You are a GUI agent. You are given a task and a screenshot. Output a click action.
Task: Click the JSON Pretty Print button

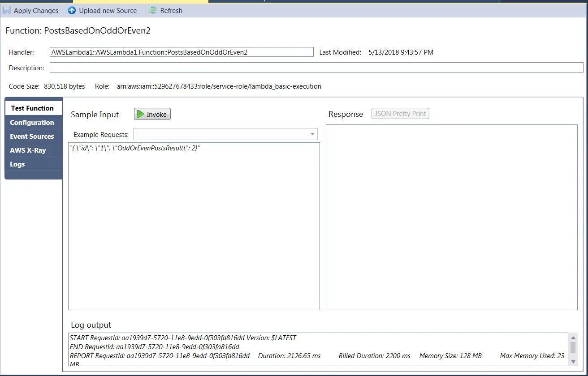[400, 114]
